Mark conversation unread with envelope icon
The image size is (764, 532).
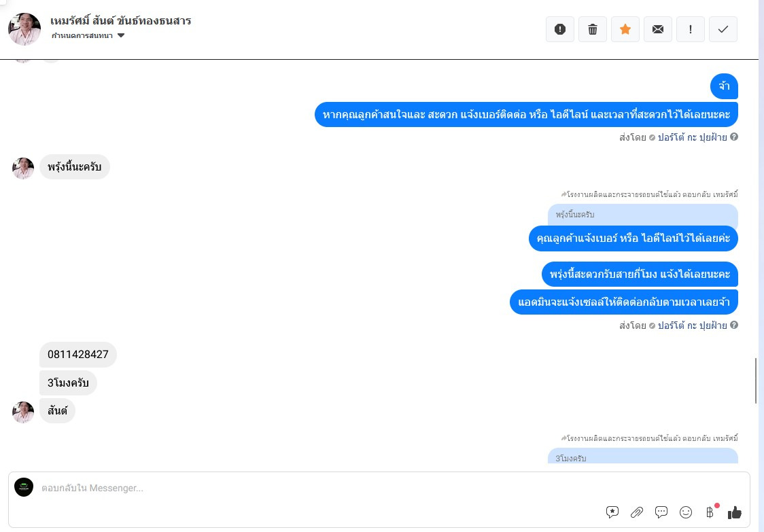point(658,29)
